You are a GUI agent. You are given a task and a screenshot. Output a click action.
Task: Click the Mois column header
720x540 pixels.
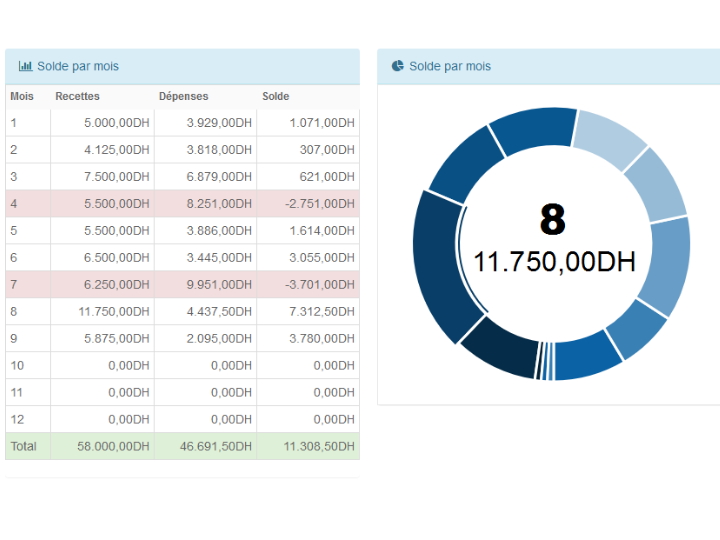[21, 97]
